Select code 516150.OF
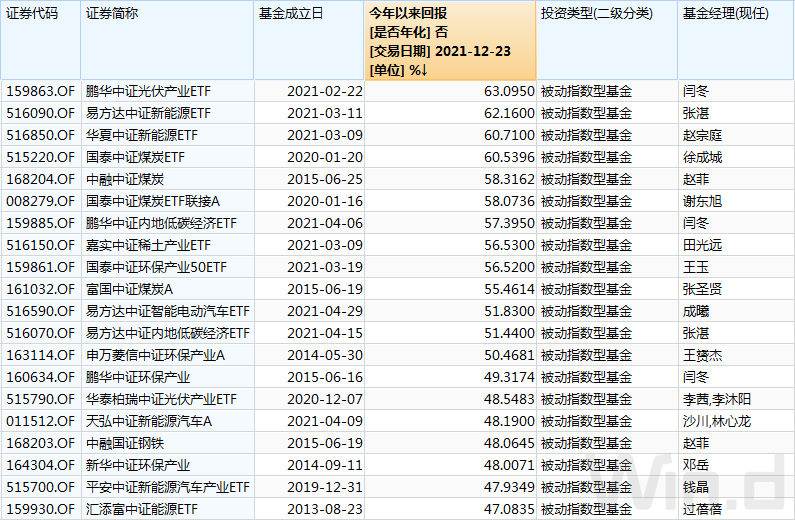Image resolution: width=795 pixels, height=520 pixels. click(x=41, y=245)
